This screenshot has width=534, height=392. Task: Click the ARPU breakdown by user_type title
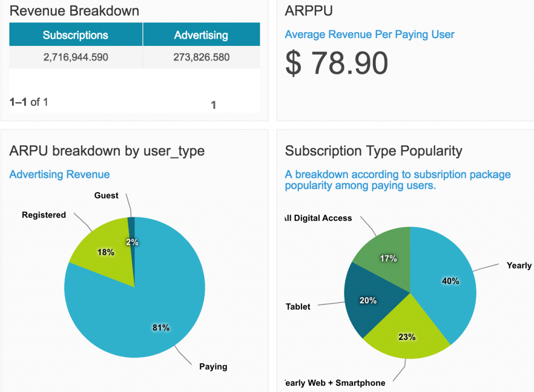(107, 151)
